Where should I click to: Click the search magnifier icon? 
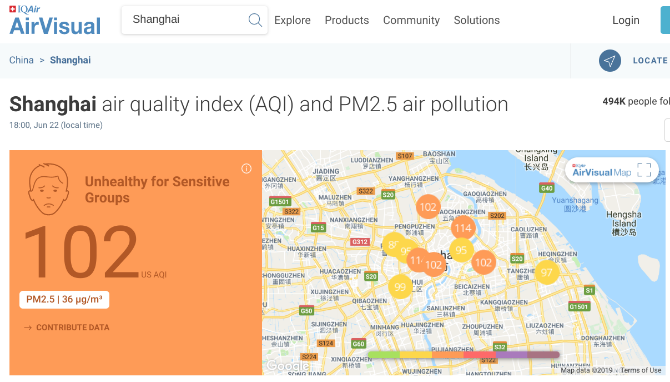[x=255, y=20]
